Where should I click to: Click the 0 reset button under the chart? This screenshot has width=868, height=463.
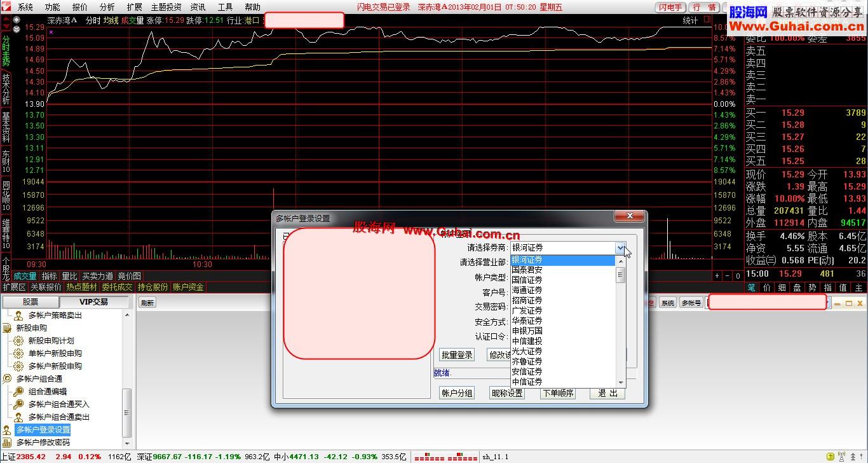(738, 276)
